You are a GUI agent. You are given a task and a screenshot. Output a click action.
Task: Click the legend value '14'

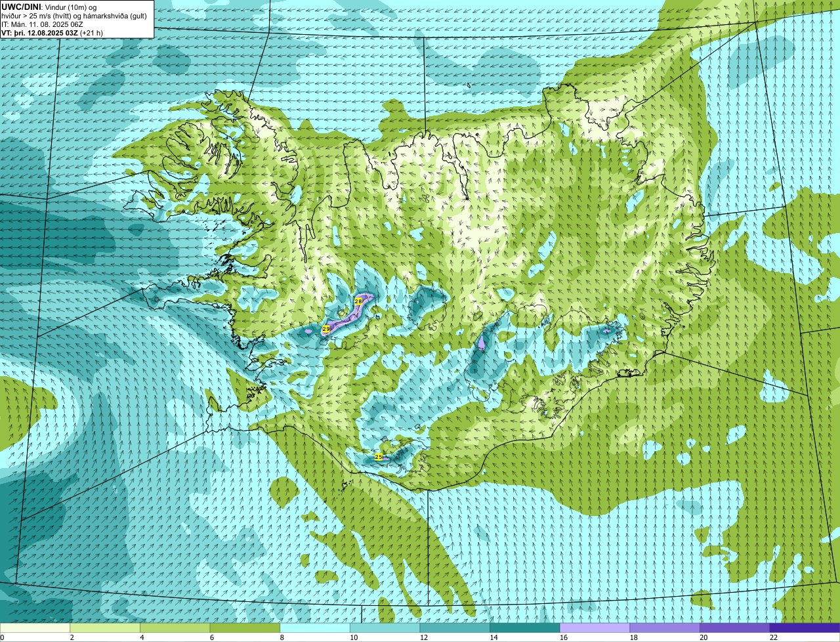coord(493,637)
